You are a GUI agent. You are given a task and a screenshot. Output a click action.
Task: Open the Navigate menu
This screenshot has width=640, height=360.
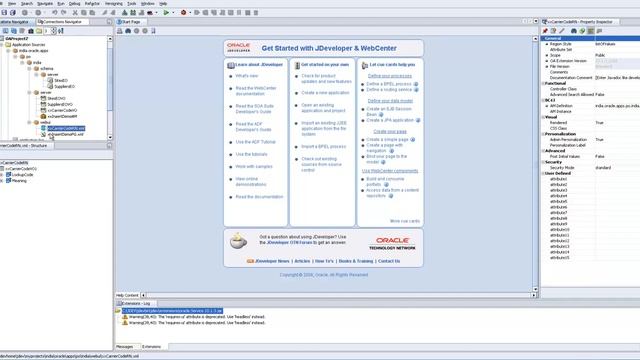pyautogui.click(x=45, y=3)
